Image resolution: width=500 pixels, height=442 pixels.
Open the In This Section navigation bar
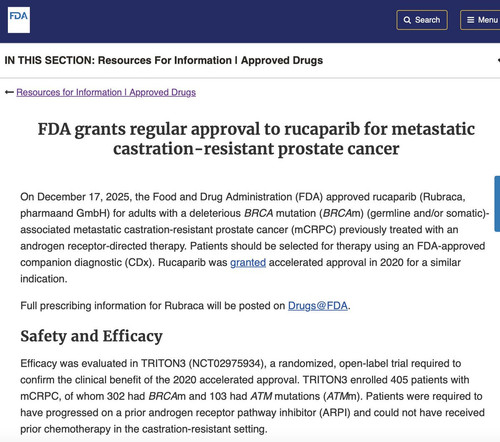coord(250,60)
